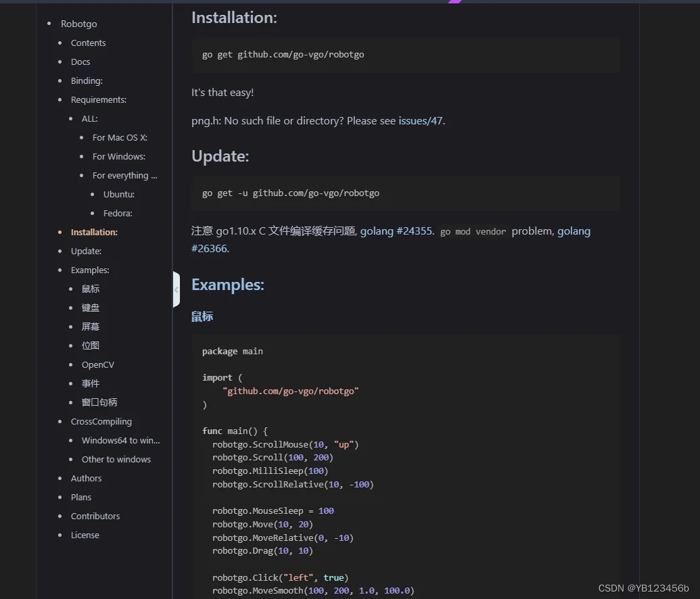Viewport: 700px width, 599px height.
Task: Open the Contributors section
Action: pyautogui.click(x=95, y=516)
